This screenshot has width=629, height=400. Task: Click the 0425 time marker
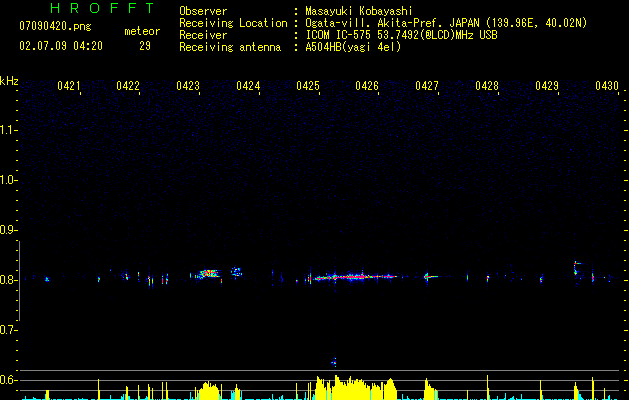click(x=308, y=86)
